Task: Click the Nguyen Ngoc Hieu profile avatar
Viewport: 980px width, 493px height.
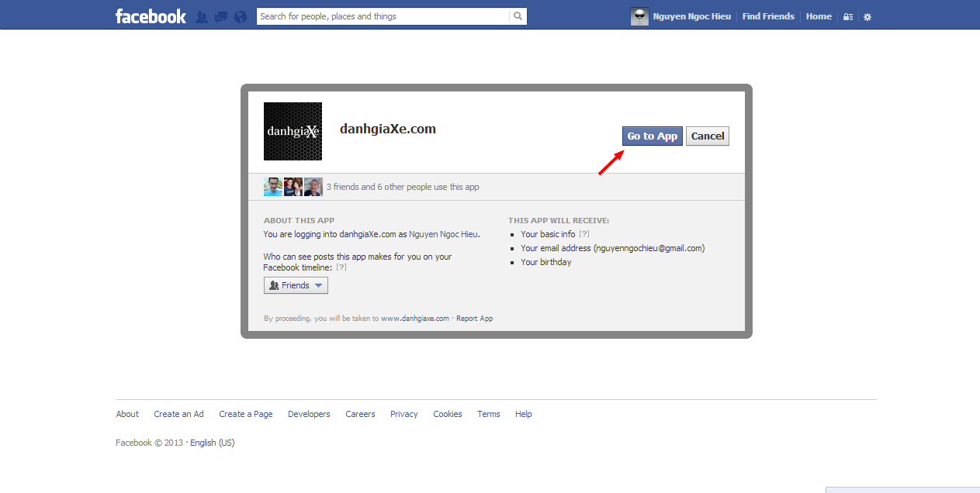Action: click(639, 16)
